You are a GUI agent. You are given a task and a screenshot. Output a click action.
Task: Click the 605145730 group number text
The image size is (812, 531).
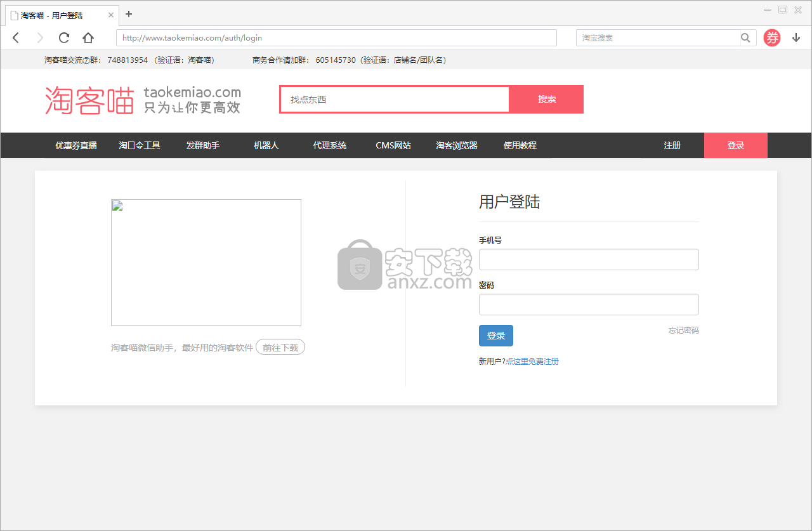click(x=336, y=60)
